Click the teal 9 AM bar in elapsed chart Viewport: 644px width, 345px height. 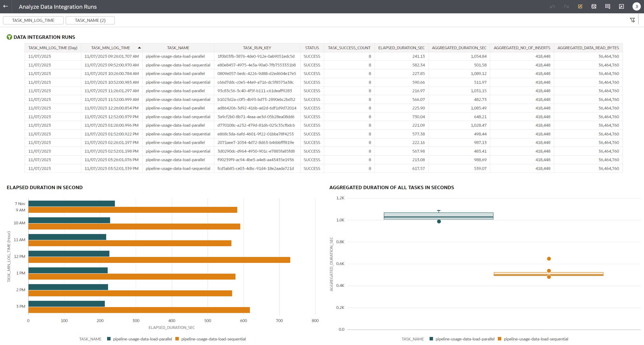click(71, 203)
